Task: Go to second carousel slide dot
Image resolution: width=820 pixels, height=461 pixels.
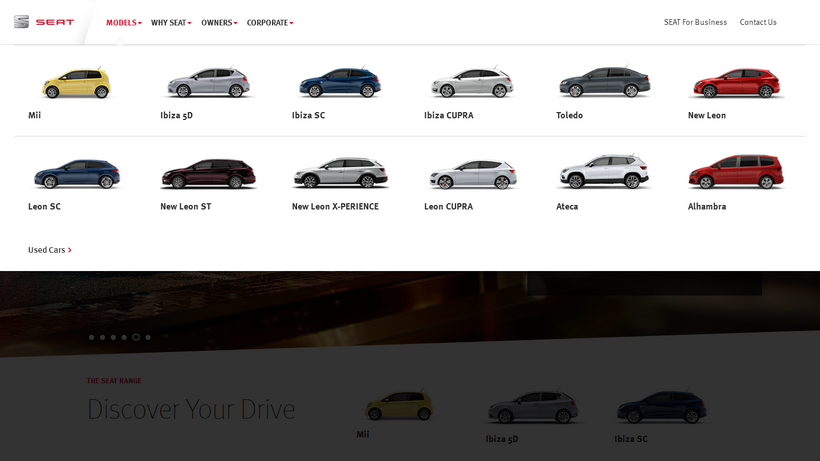Action: [x=102, y=337]
